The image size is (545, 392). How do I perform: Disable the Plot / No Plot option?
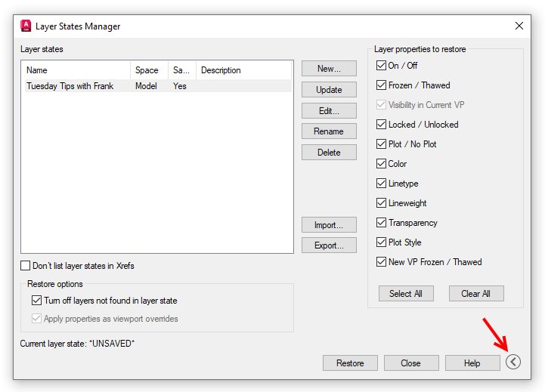[382, 144]
